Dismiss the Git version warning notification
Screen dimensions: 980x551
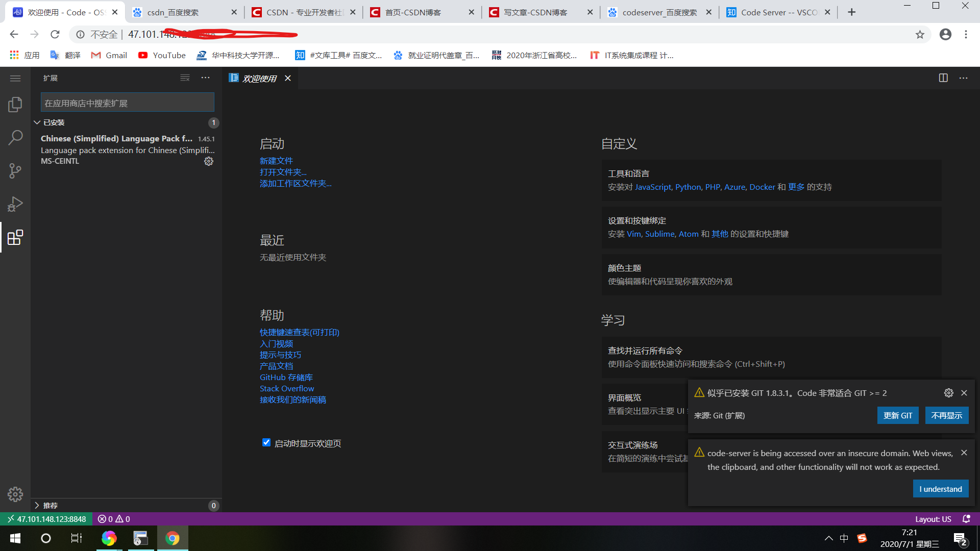[964, 393]
